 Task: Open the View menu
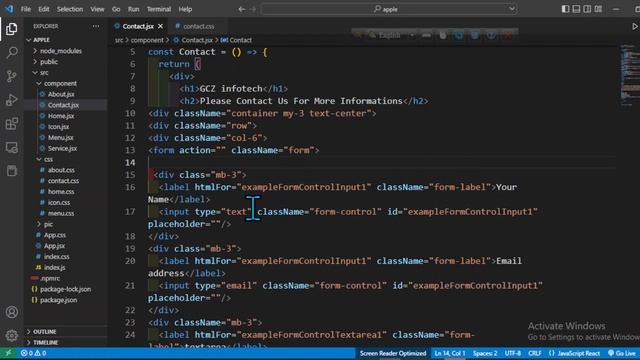coord(97,9)
